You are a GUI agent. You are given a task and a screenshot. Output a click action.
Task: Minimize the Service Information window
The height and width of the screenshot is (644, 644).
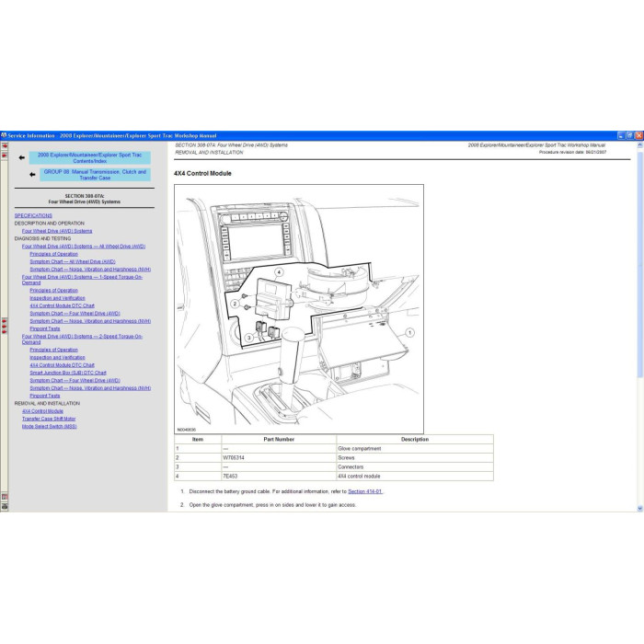(621, 135)
